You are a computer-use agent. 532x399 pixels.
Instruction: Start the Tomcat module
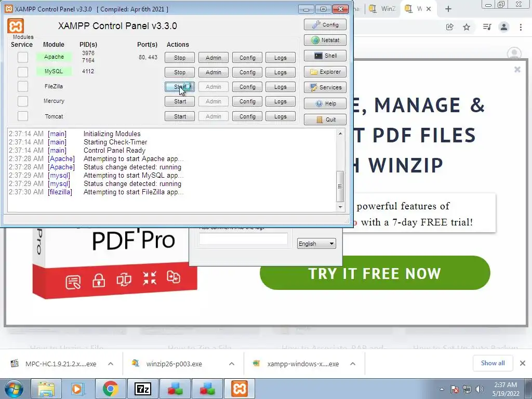coord(179,116)
